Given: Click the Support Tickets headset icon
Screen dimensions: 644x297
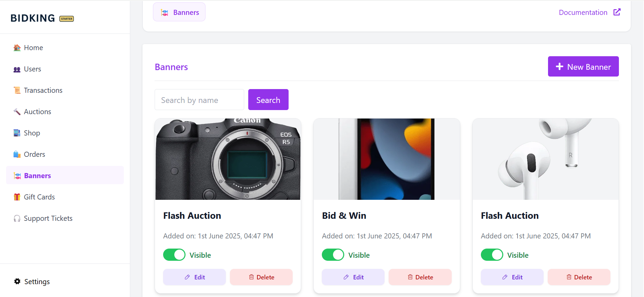Looking at the screenshot, I should [17, 218].
